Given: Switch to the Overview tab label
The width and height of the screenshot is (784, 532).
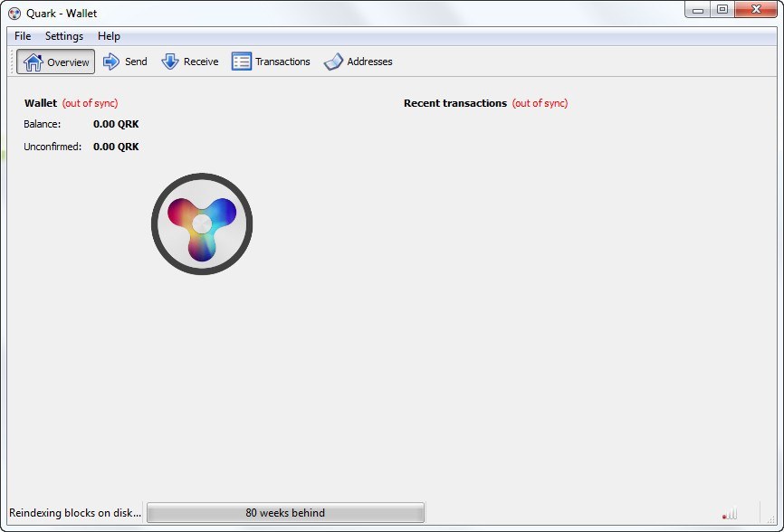Looking at the screenshot, I should pyautogui.click(x=68, y=62).
